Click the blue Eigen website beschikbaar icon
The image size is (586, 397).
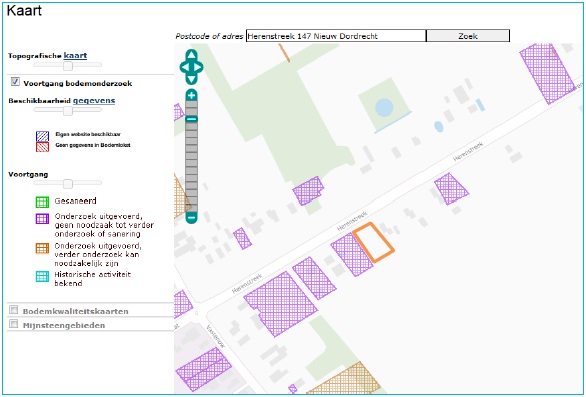43,136
